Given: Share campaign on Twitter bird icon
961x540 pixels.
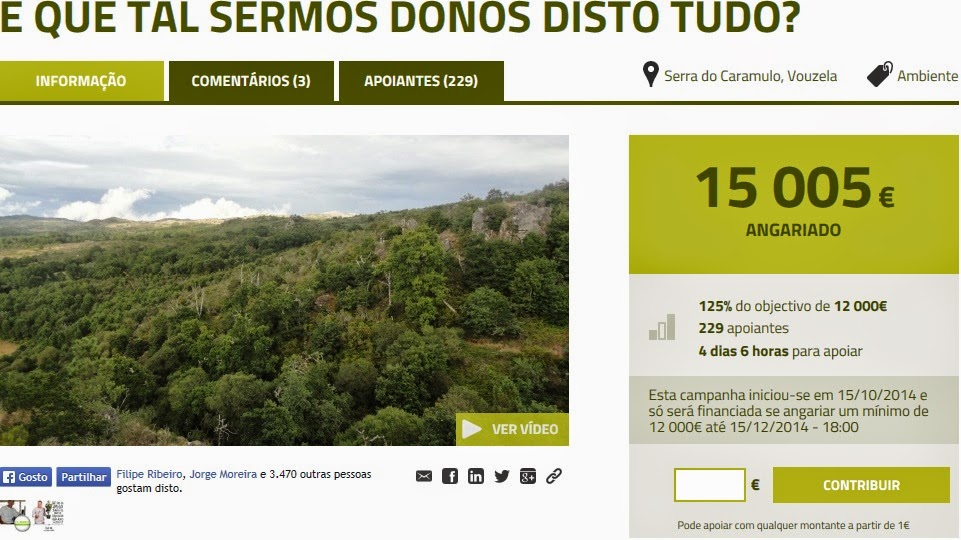Looking at the screenshot, I should (x=502, y=476).
